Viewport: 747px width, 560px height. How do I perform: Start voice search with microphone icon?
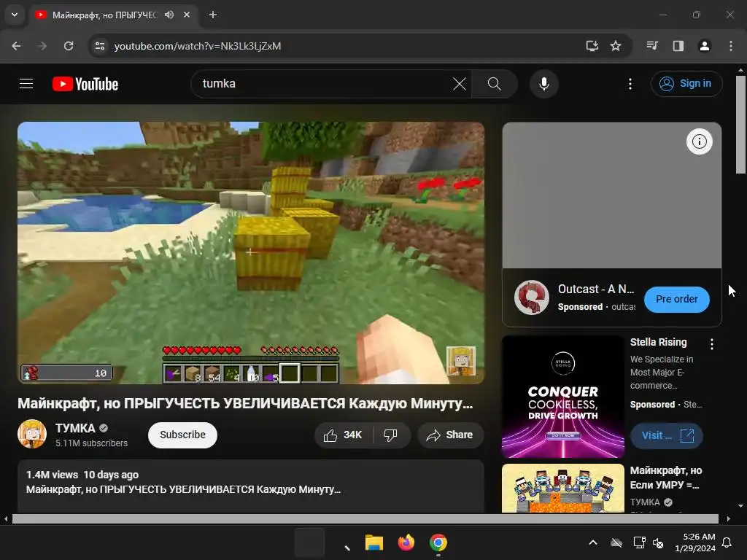(x=544, y=84)
